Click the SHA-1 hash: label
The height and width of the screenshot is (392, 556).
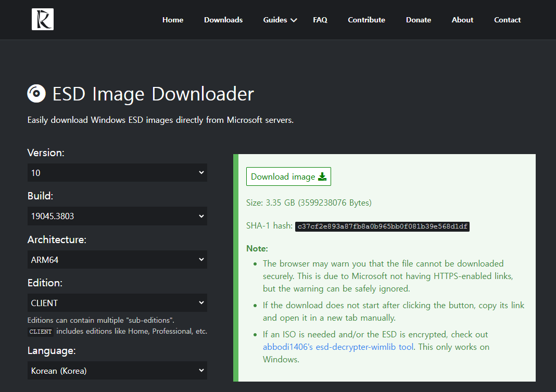(269, 226)
